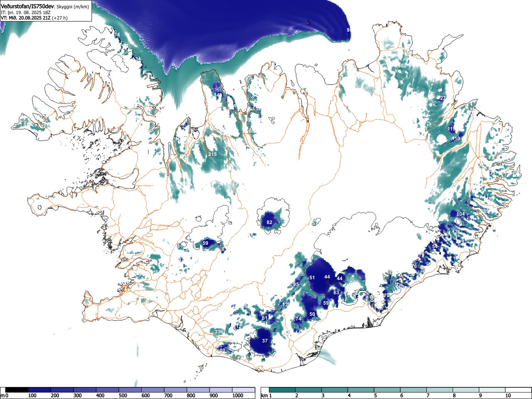Pick the white 9–10 km legend swatch
The width and height of the screenshot is (532, 399).
point(492,390)
